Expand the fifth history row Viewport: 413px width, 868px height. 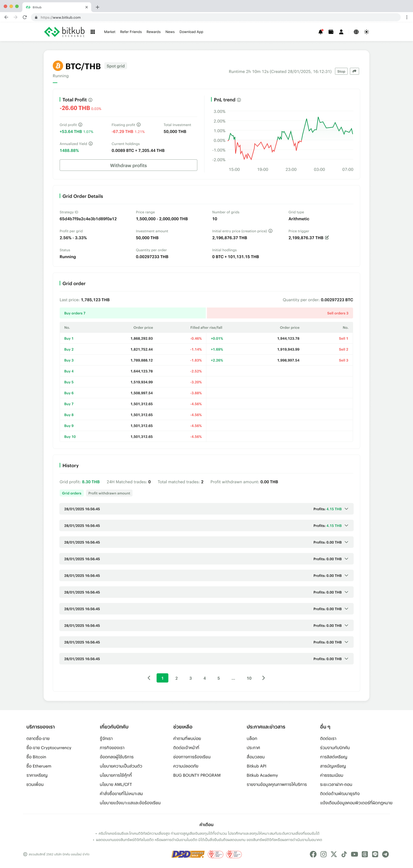click(206, 575)
